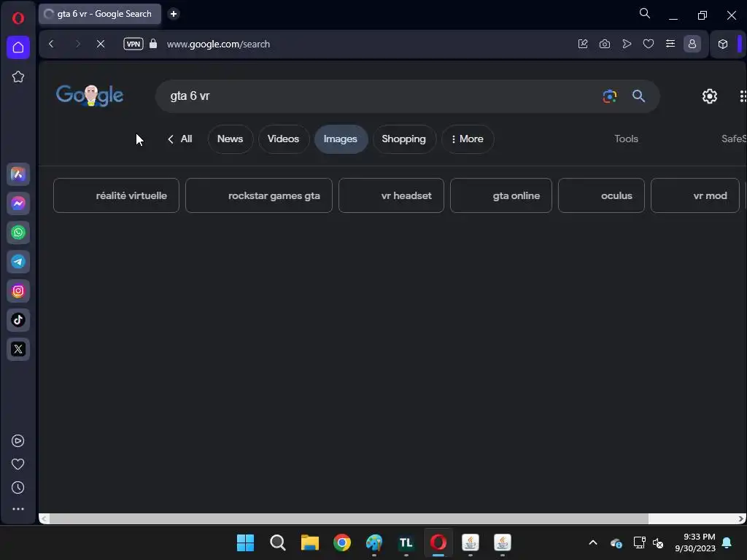The height and width of the screenshot is (560, 747).
Task: Click scrollbar right arrow
Action: tap(741, 518)
